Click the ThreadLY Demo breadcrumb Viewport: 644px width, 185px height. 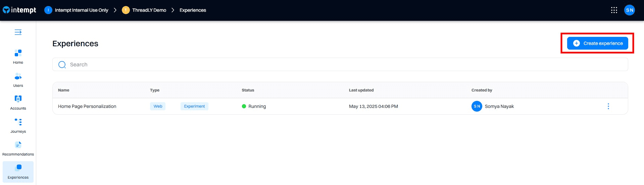click(149, 10)
